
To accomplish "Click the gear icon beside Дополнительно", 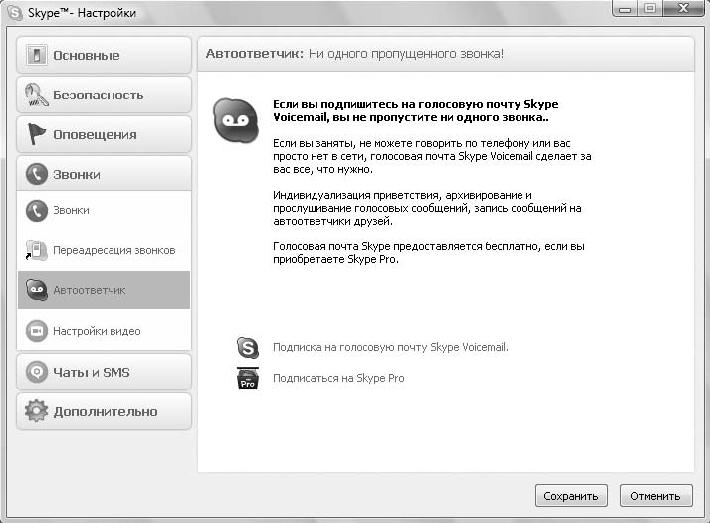I will coord(37,411).
